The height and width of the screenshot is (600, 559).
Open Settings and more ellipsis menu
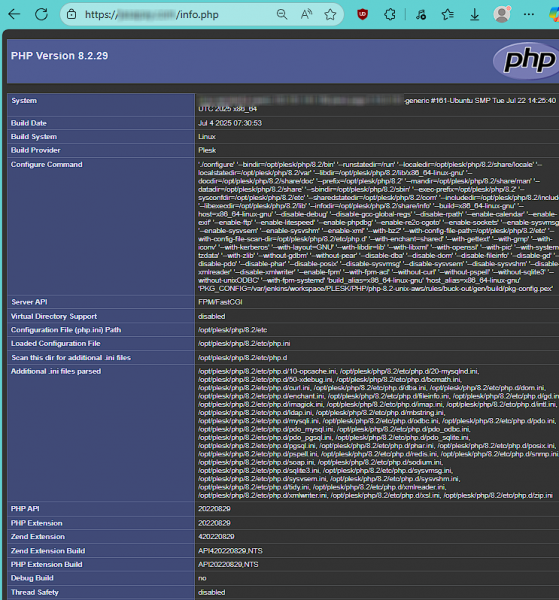coord(529,15)
